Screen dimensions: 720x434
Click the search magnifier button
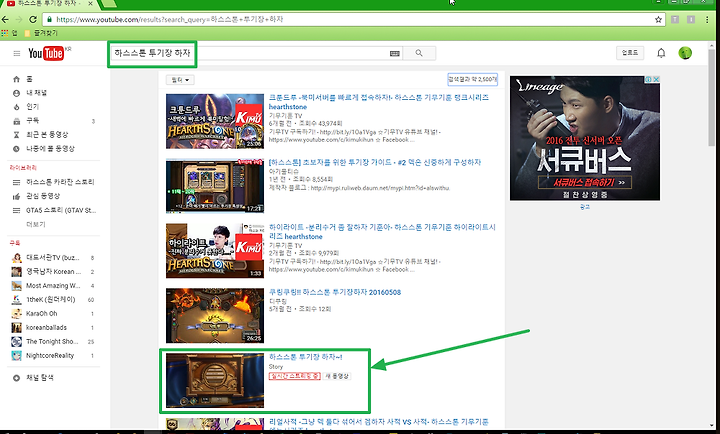[x=419, y=53]
